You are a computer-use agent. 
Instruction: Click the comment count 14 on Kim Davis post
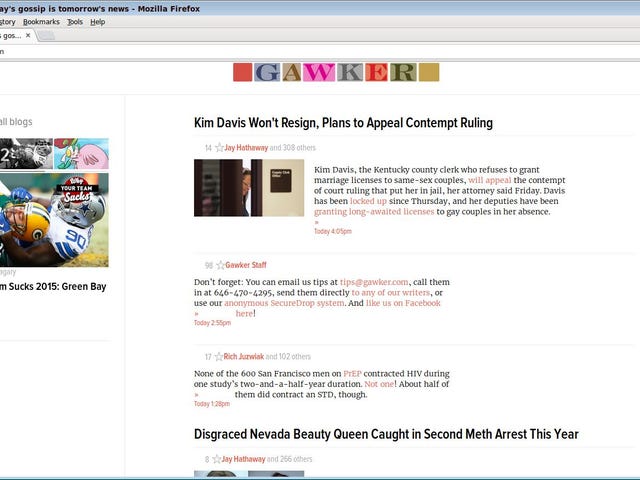[x=208, y=148]
